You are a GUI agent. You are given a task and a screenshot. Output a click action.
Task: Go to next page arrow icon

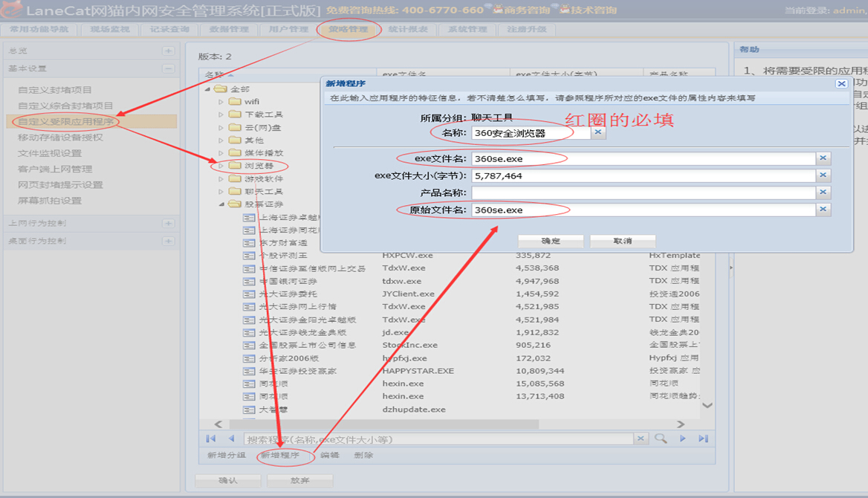[682, 439]
